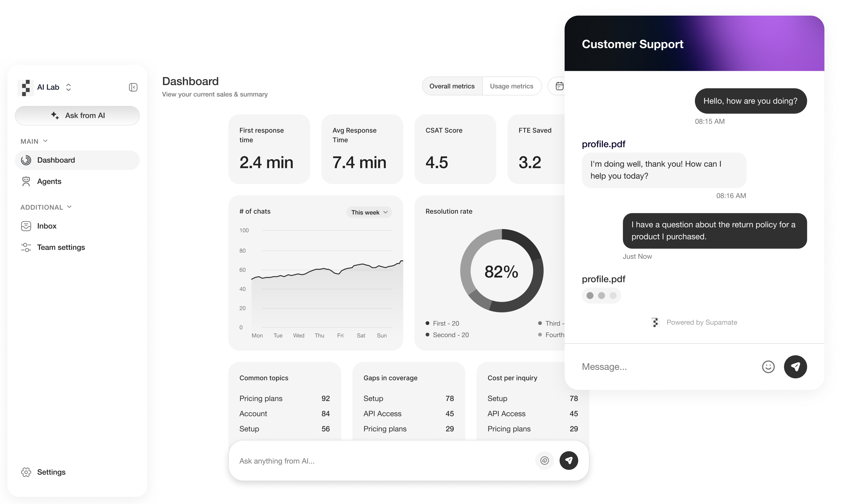
Task: Send chat message with paper plane button
Action: [x=795, y=367]
